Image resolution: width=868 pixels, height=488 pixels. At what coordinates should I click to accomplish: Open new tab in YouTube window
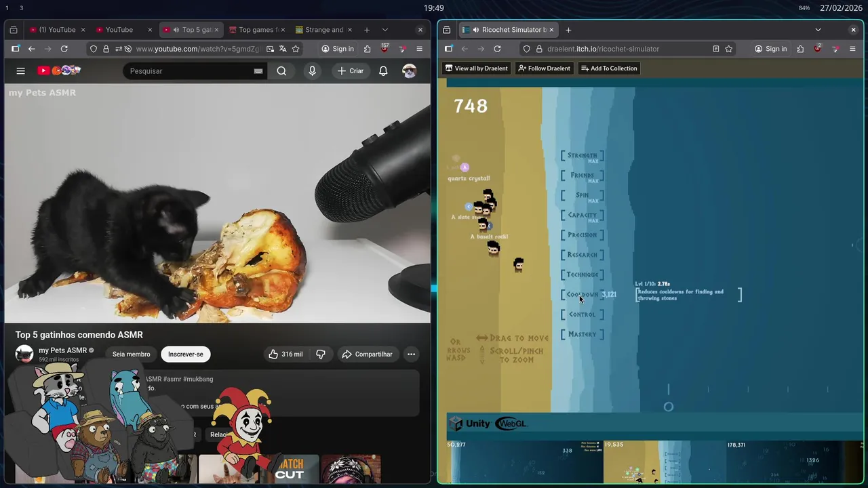click(x=367, y=30)
